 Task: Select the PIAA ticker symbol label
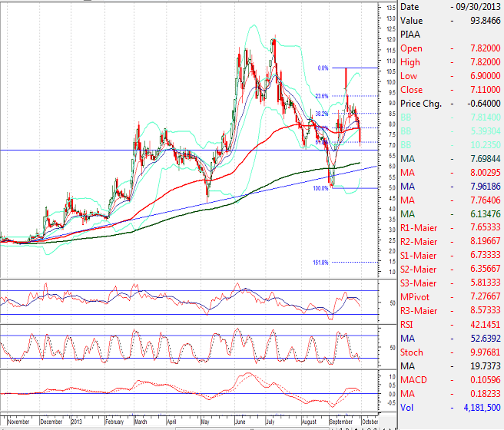click(410, 35)
